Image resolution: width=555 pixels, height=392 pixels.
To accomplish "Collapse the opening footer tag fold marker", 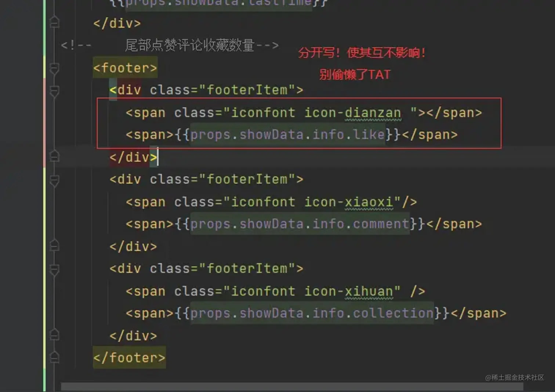I will pos(54,69).
